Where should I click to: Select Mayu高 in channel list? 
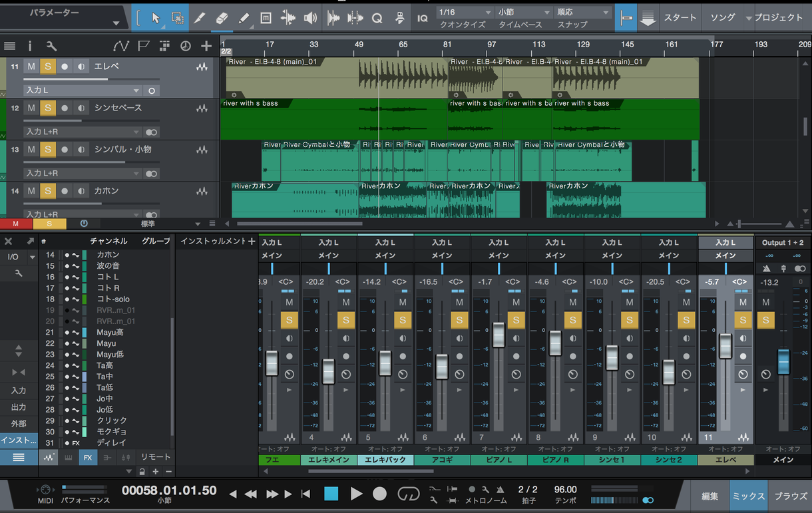tap(110, 332)
